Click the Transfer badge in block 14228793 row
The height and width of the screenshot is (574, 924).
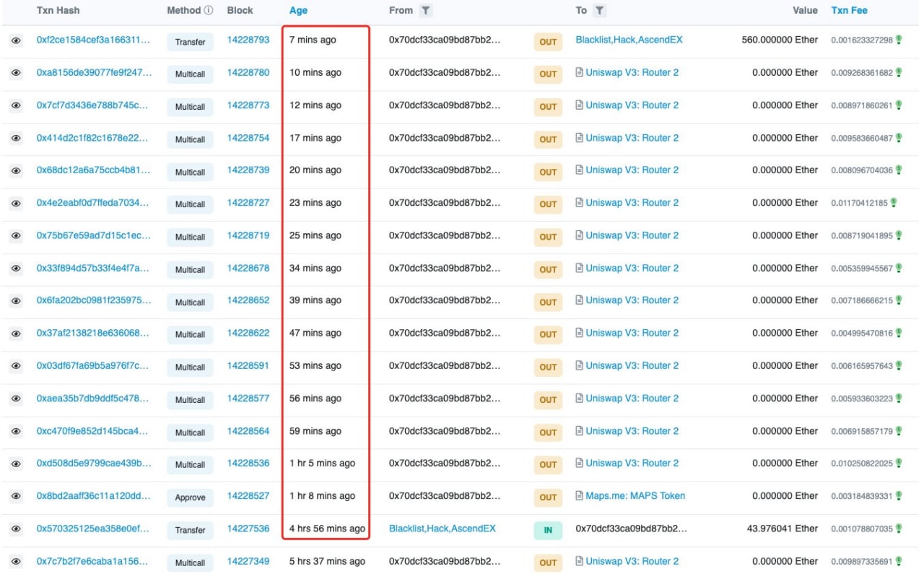[191, 42]
